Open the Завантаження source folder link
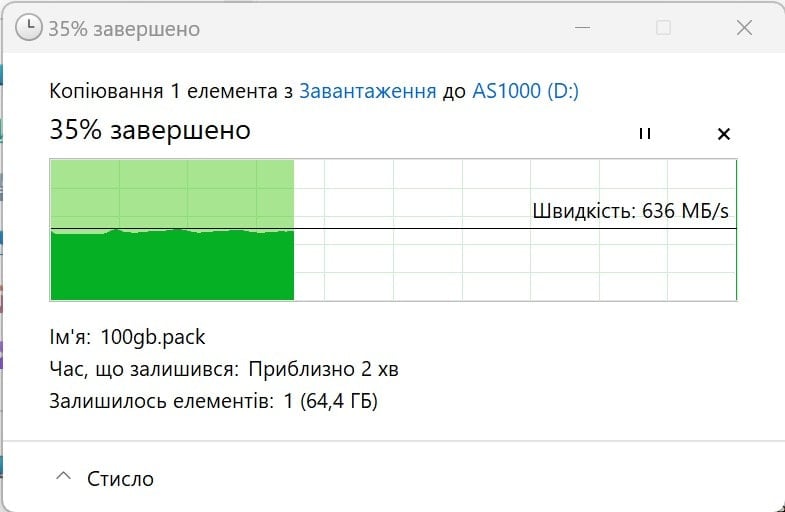785x512 pixels. click(x=367, y=92)
